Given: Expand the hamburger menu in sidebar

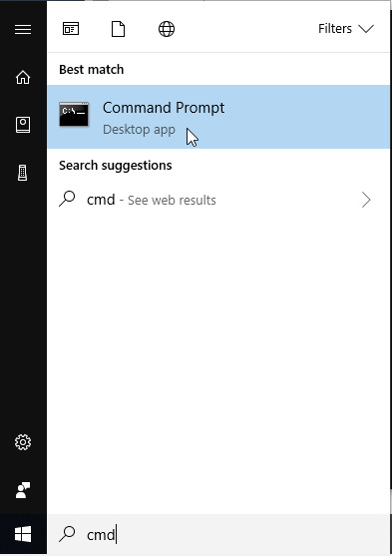Looking at the screenshot, I should pyautogui.click(x=23, y=29).
